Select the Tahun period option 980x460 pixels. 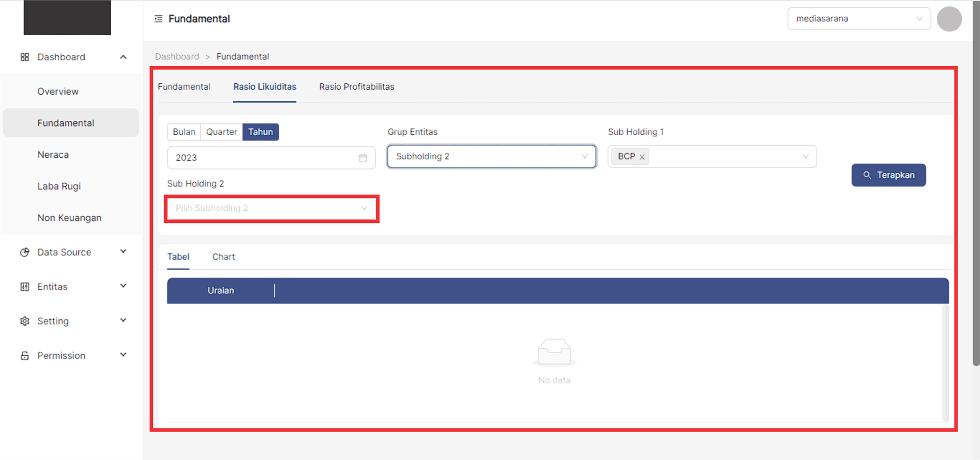click(260, 132)
